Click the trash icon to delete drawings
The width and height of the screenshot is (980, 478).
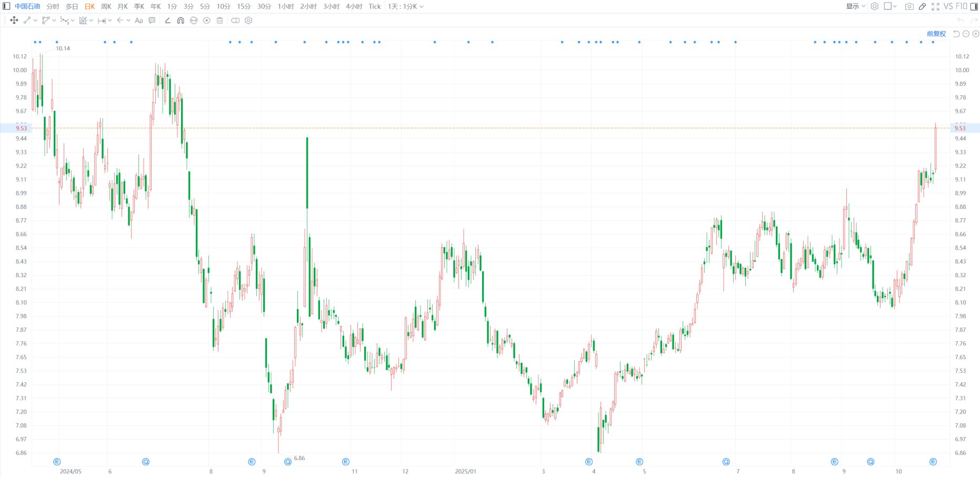click(x=220, y=21)
